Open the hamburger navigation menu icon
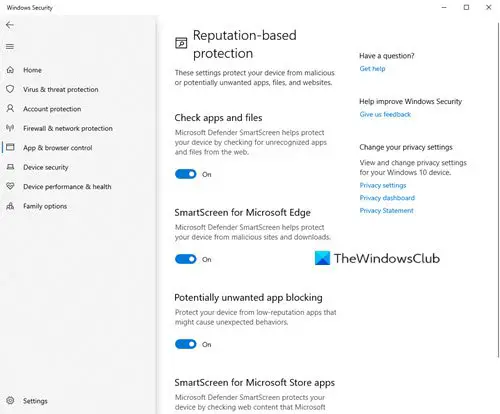 point(10,46)
